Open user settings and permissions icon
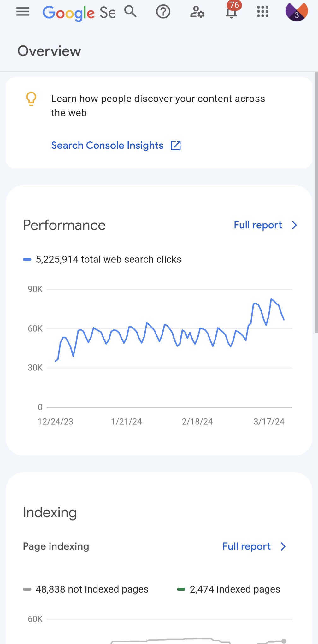The width and height of the screenshot is (318, 644). tap(197, 12)
